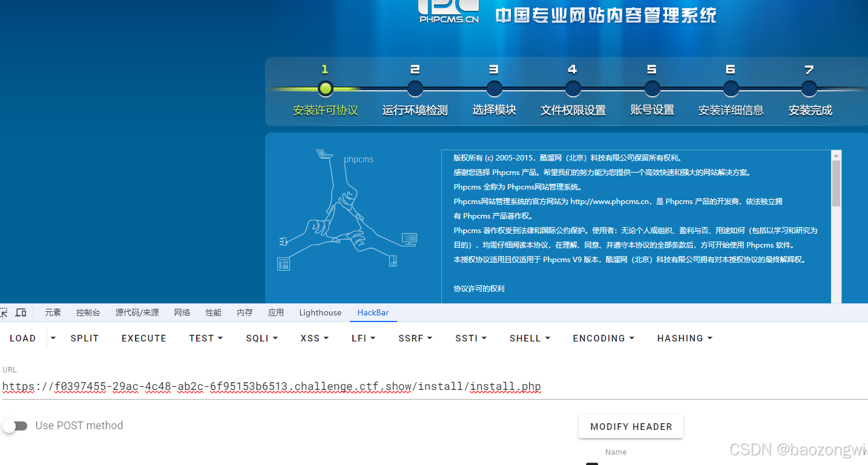
Task: Switch to the Lighthouse tab
Action: click(x=320, y=312)
